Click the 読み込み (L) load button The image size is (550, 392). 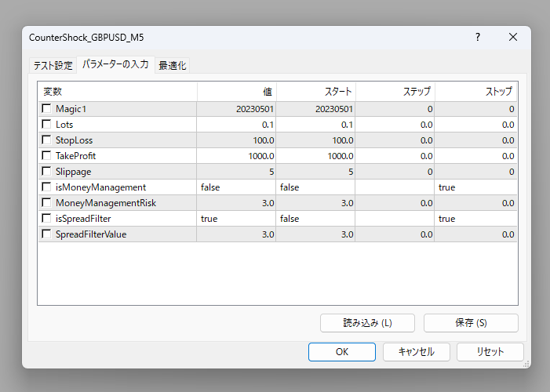click(367, 323)
